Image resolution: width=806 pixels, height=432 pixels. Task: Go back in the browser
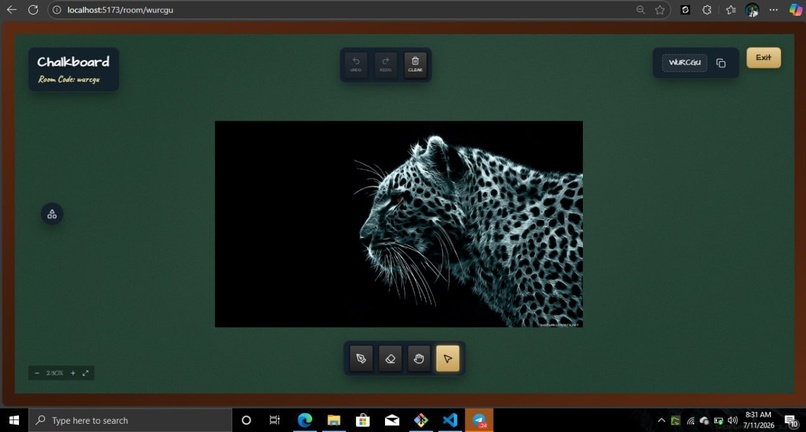click(x=11, y=10)
